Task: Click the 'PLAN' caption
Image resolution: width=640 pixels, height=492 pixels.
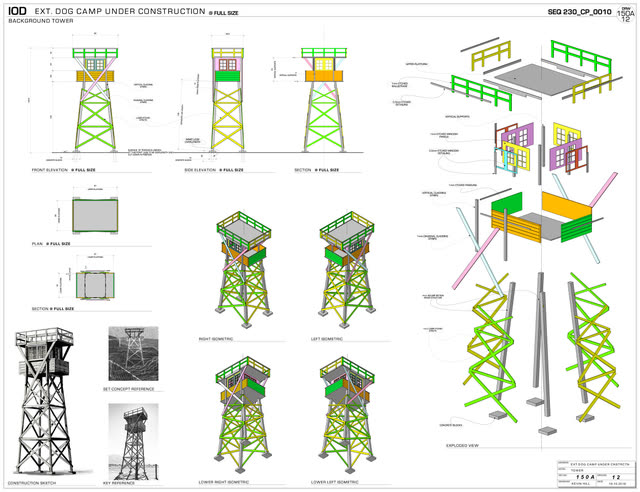Action: coord(37,244)
